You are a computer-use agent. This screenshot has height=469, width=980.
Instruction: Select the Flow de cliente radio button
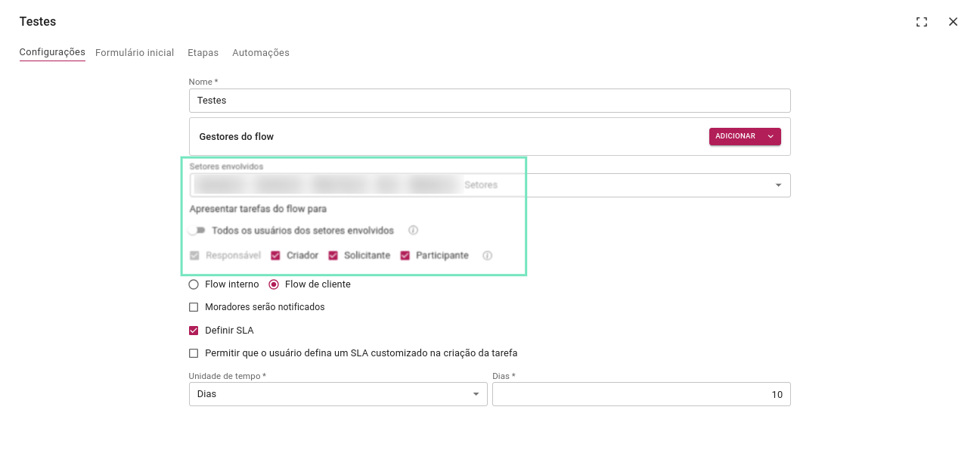[274, 284]
